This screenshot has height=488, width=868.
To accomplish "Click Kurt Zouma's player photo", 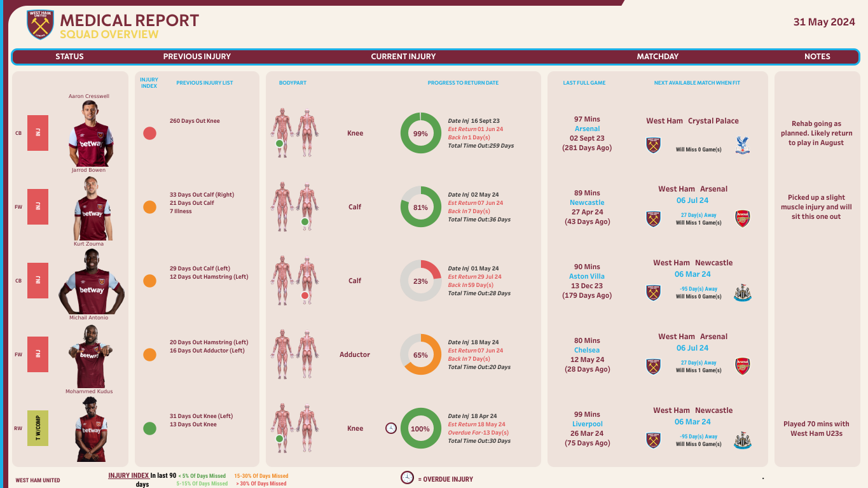I will click(x=92, y=281).
